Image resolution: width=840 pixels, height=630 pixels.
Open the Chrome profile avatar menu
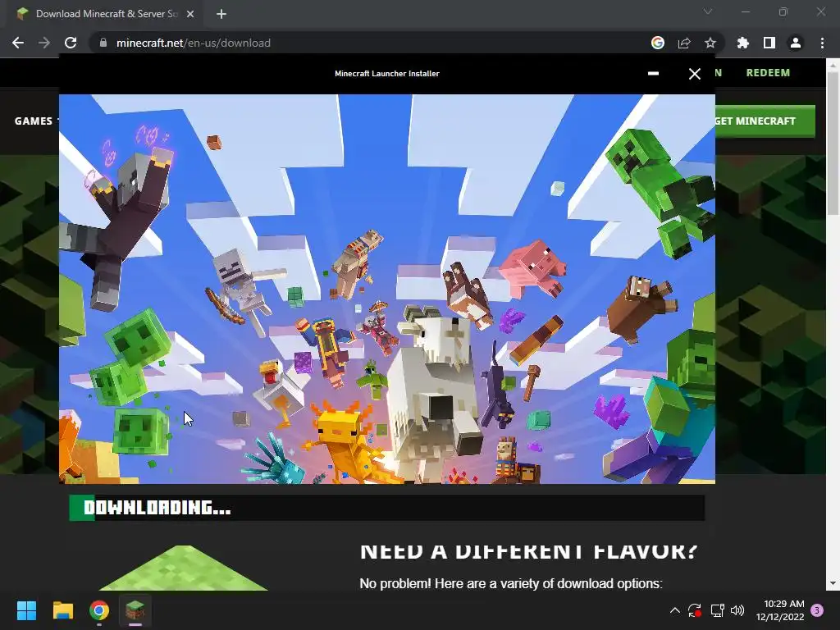[x=796, y=43]
